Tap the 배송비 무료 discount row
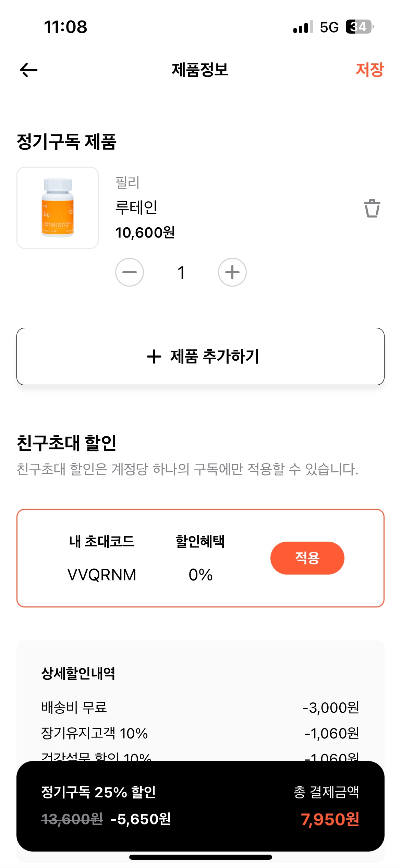This screenshot has width=401, height=868. 200,708
